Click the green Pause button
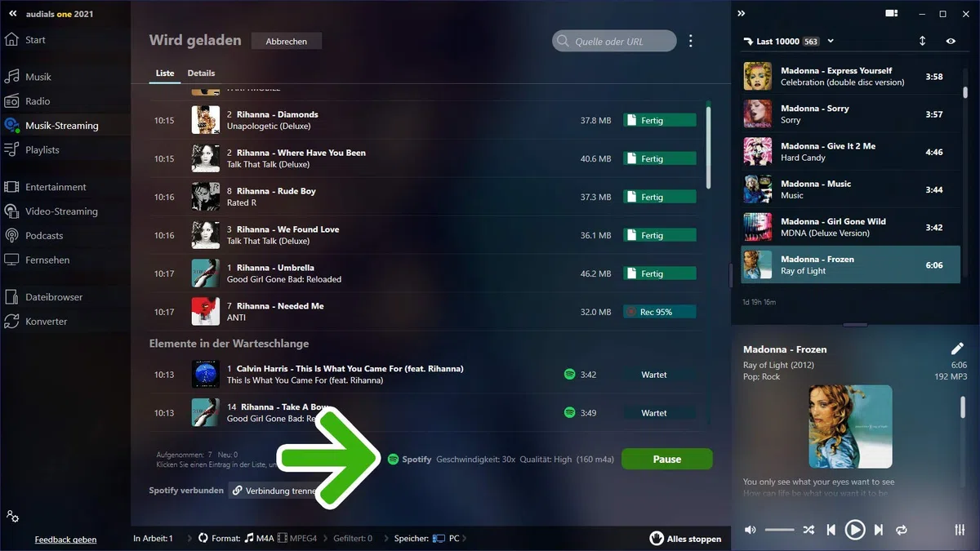The image size is (980, 551). 667,459
